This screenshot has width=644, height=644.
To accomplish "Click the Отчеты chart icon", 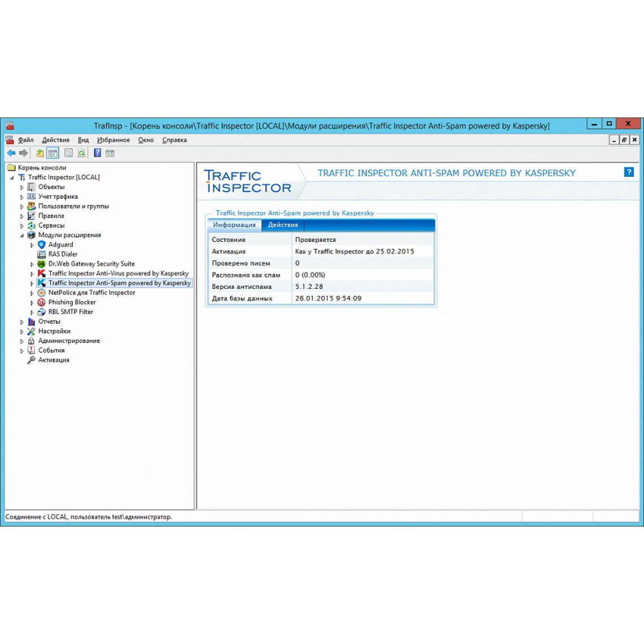I will (x=31, y=321).
